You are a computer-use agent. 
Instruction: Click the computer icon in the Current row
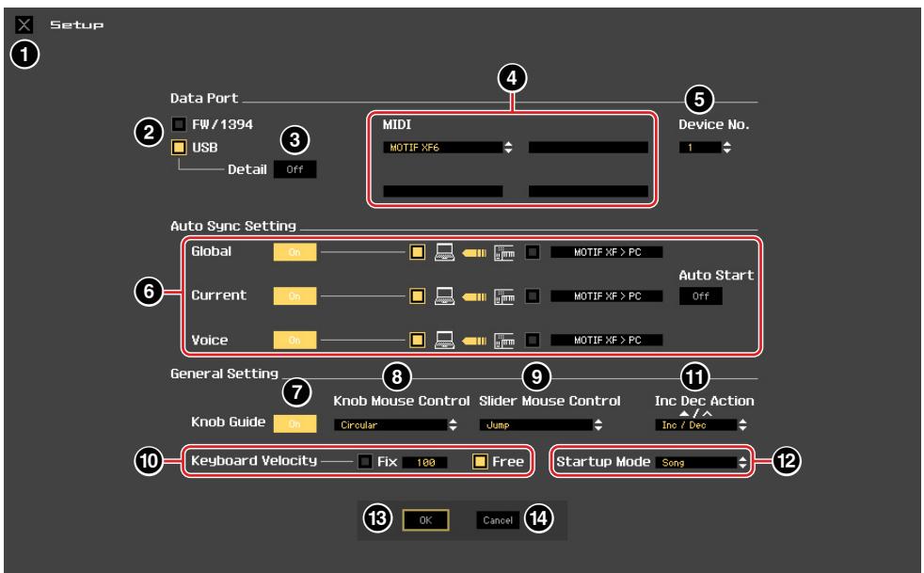pyautogui.click(x=444, y=296)
